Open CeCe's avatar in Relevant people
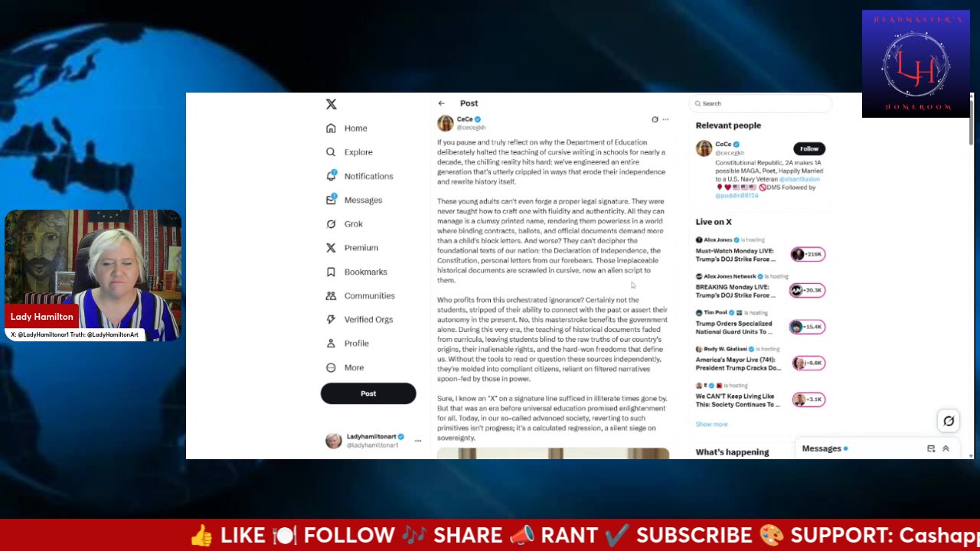This screenshot has width=980, height=551. click(x=704, y=148)
